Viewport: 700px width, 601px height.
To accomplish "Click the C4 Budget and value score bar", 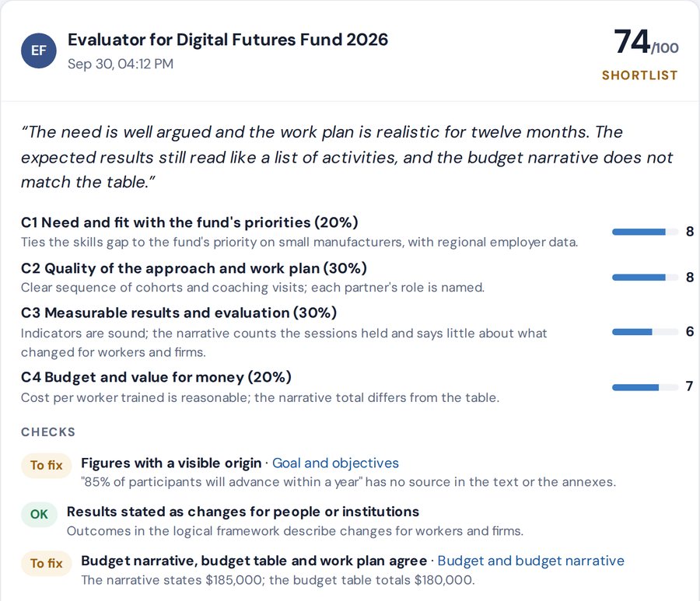I will pos(645,387).
